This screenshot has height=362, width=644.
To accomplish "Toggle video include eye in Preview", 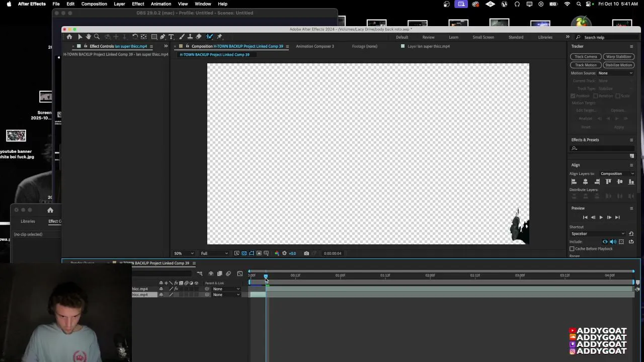I will coord(605,241).
